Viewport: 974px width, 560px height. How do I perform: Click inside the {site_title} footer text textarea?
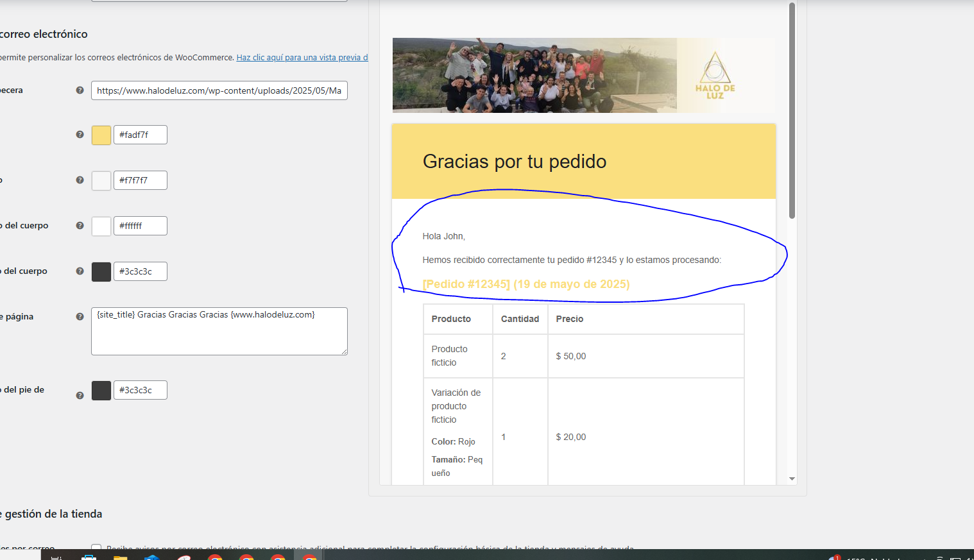click(219, 331)
